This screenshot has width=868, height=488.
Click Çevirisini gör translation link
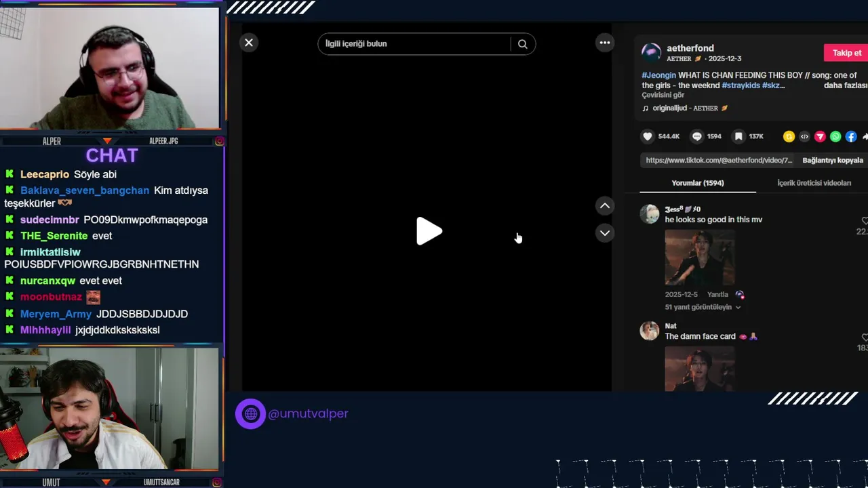[663, 96]
